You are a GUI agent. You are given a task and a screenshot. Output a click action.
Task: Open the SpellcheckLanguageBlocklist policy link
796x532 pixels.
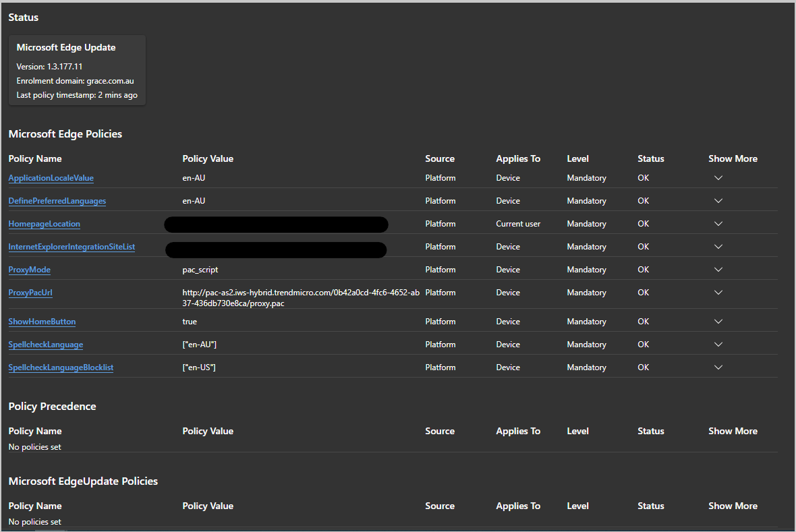tap(61, 367)
